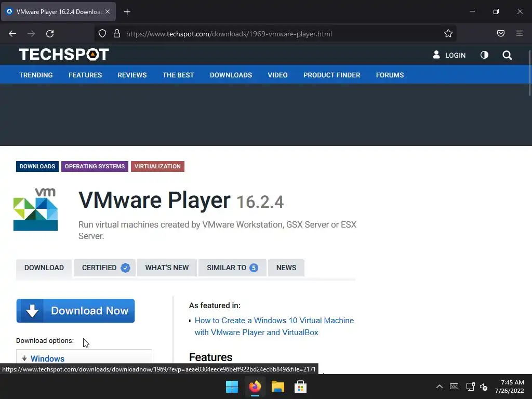The width and height of the screenshot is (532, 399).
Task: Open the FEATURES menu item
Action: point(85,75)
